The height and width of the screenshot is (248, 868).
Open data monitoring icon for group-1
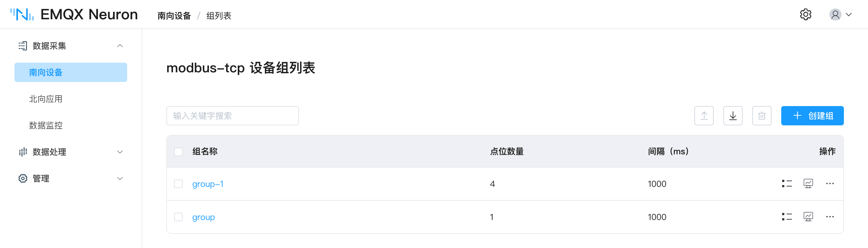pos(808,184)
